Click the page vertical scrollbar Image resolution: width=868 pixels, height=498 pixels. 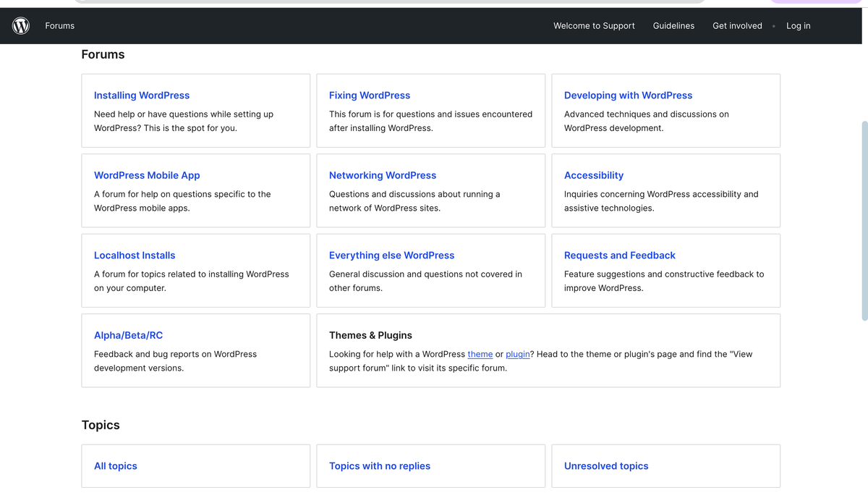point(864,221)
